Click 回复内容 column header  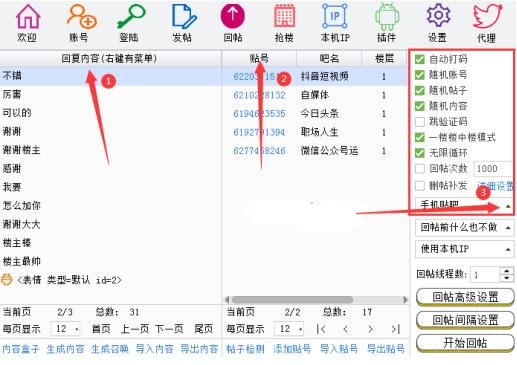tap(110, 59)
